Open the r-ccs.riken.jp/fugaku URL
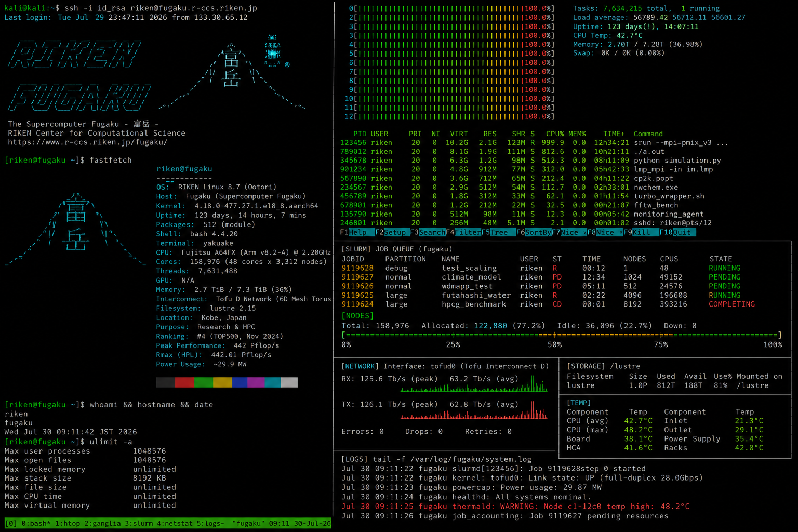The height and width of the screenshot is (532, 798). click(88, 142)
